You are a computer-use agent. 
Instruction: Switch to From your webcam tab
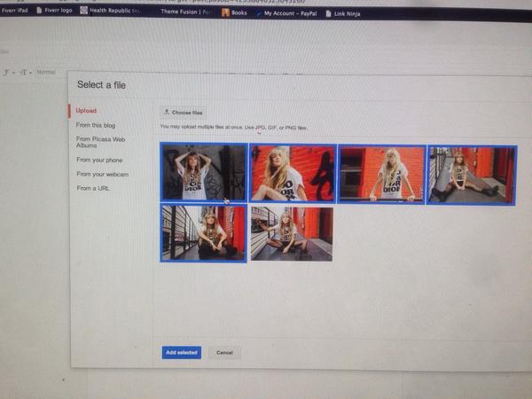tap(103, 174)
